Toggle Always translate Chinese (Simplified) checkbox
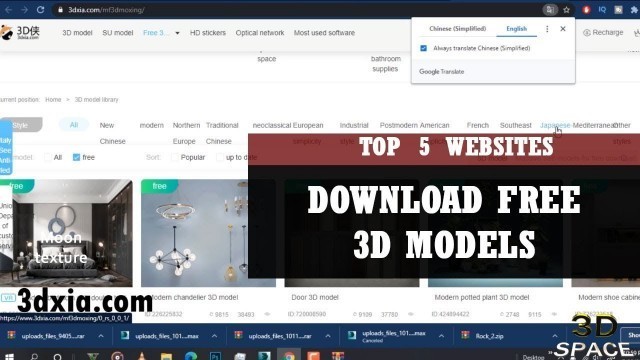 point(424,48)
